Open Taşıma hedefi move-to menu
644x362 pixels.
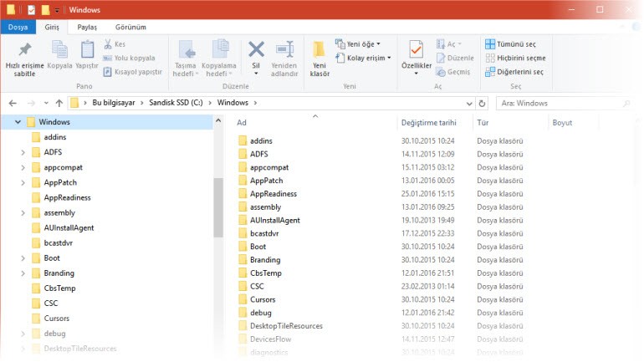(x=185, y=59)
